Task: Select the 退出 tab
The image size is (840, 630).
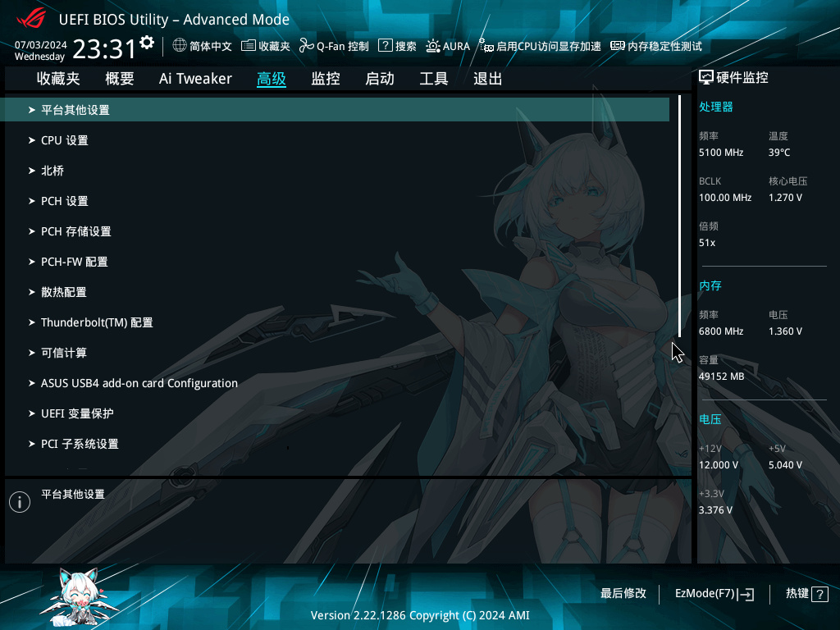Action: [488, 79]
